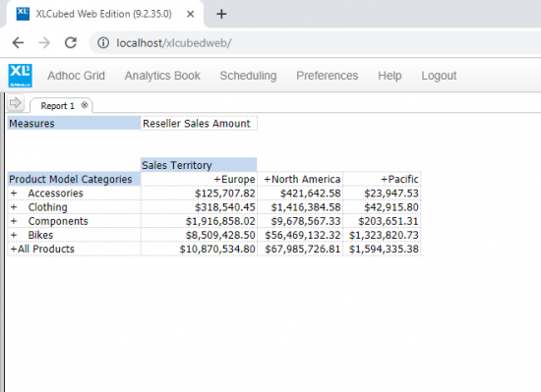
Task: Expand the Europe territory column
Action: [217, 180]
